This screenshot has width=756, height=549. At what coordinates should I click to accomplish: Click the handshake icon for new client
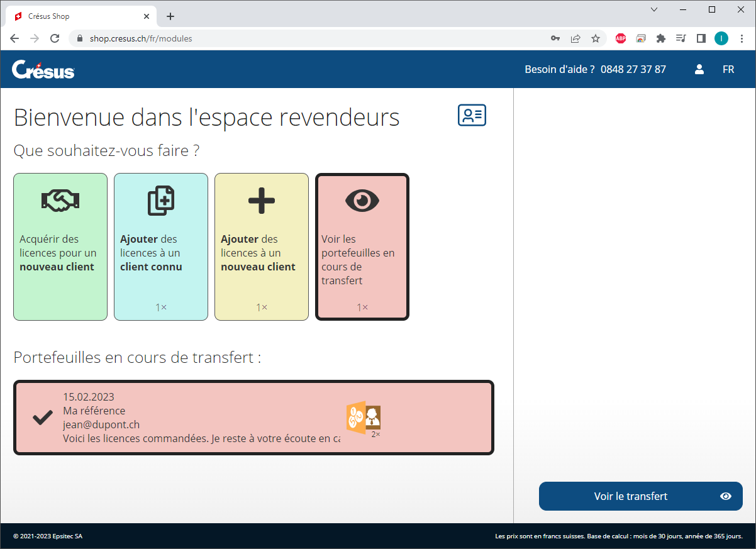pos(60,201)
